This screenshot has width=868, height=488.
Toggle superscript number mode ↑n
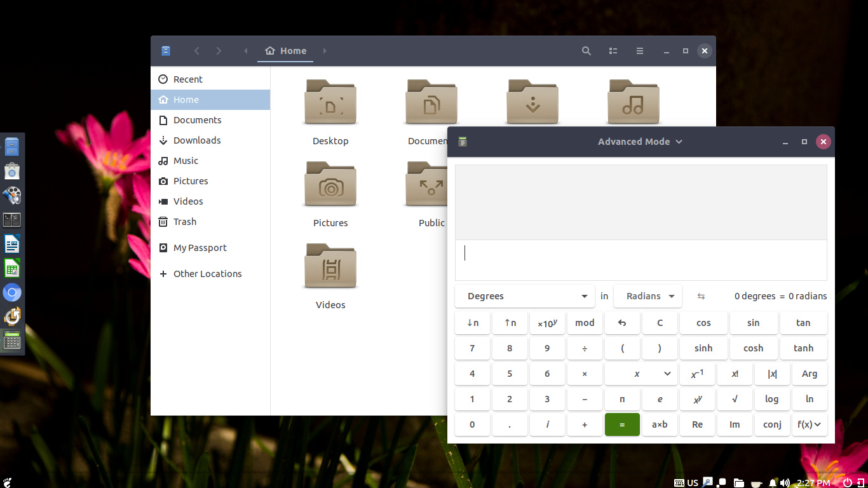click(x=510, y=322)
